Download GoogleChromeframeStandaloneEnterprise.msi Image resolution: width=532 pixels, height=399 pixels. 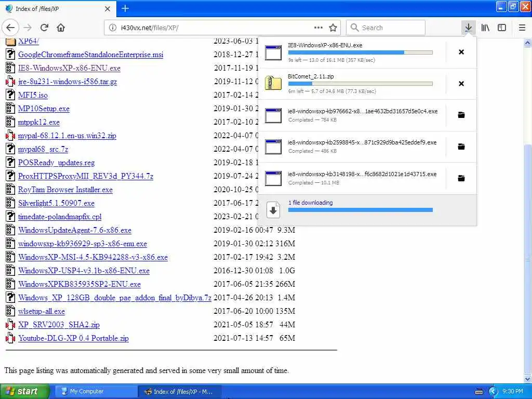[x=90, y=55]
